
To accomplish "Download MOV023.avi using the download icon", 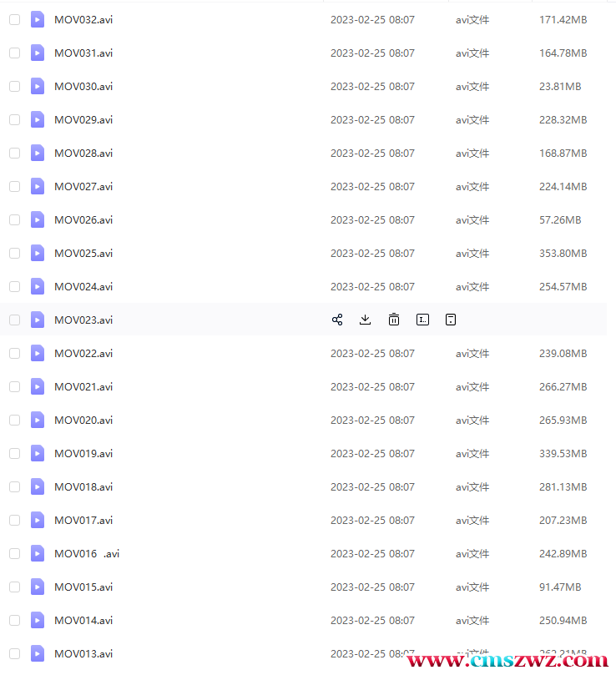I will 365,320.
